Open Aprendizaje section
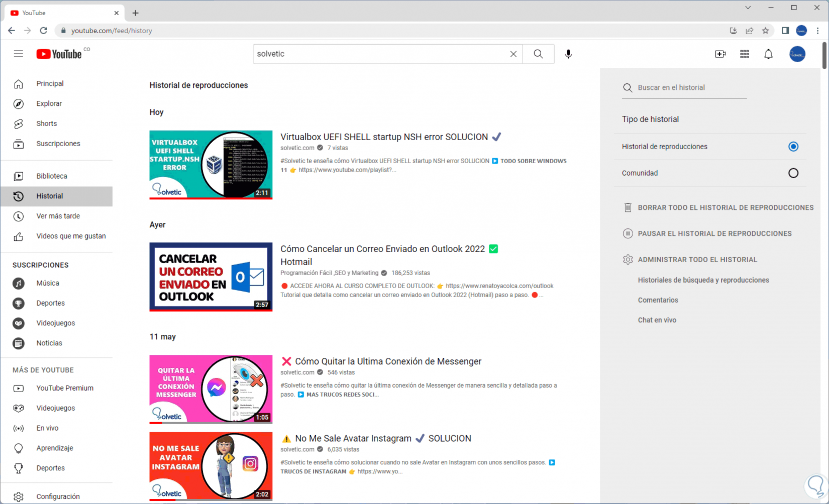Viewport: 829px width, 504px height. pos(57,448)
